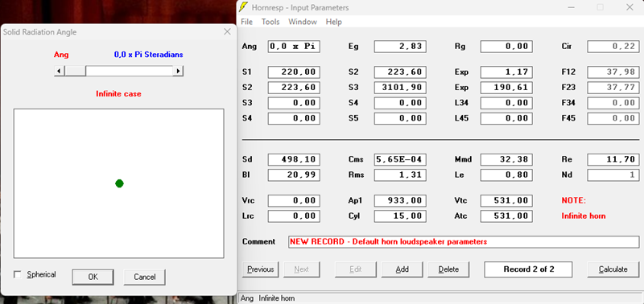
Task: Click the Comment text field
Action: click(464, 241)
